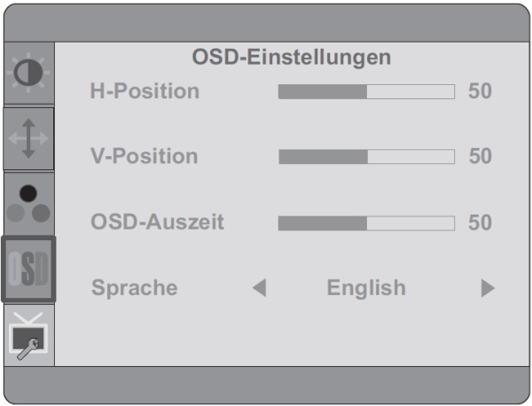Click the filled part of OSD-Auszeit bar
This screenshot has width=532, height=406.
[x=323, y=223]
